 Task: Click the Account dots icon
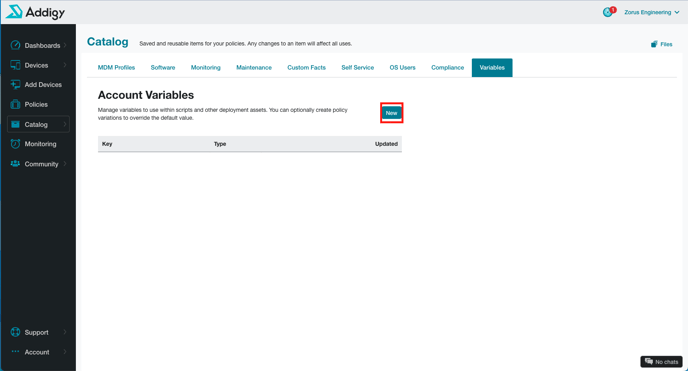(15, 352)
